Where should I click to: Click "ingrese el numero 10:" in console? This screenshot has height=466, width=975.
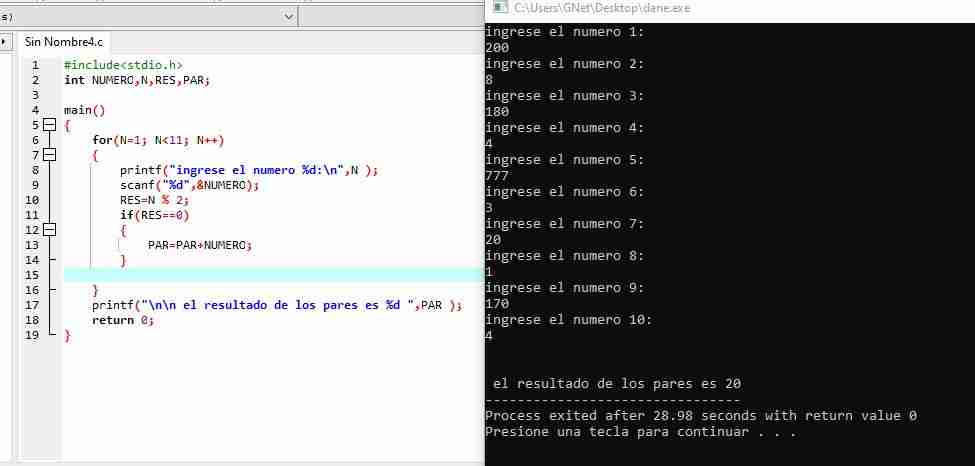click(x=569, y=320)
